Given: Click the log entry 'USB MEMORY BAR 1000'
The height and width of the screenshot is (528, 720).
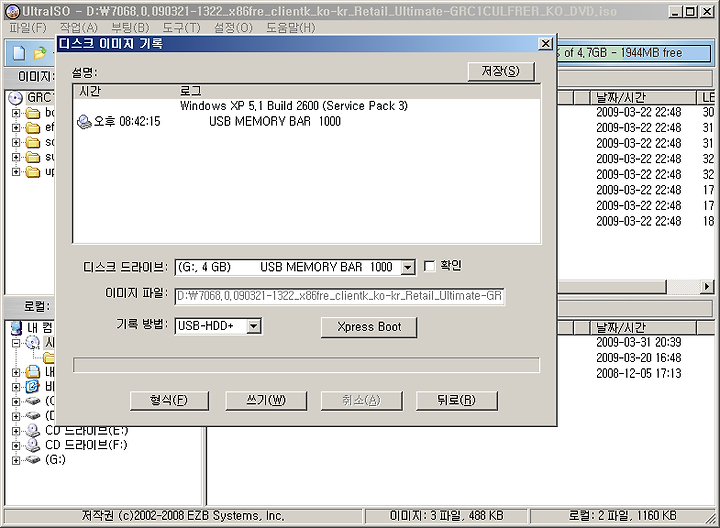Looking at the screenshot, I should tap(275, 122).
